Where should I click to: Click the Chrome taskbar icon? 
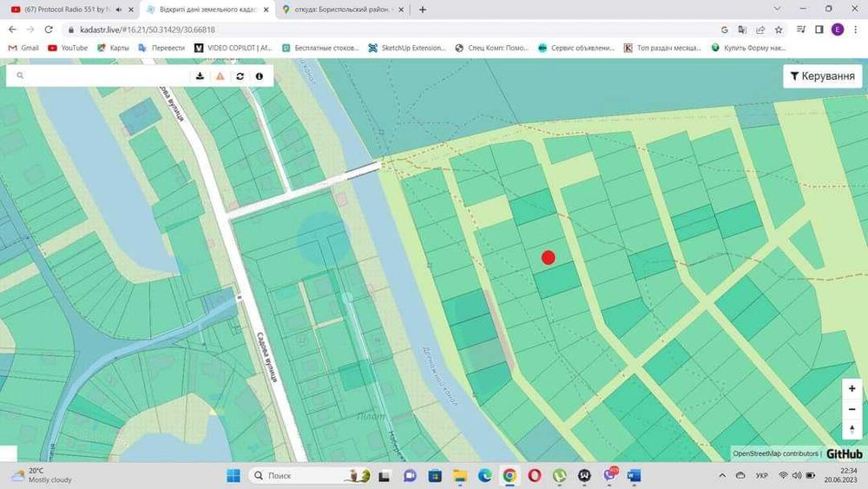pyautogui.click(x=510, y=476)
